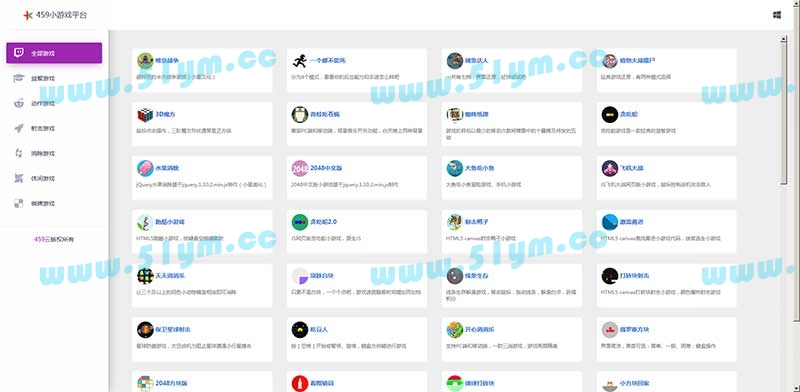Open the 飞机大战 title link
This screenshot has height=392, width=800.
[632, 168]
